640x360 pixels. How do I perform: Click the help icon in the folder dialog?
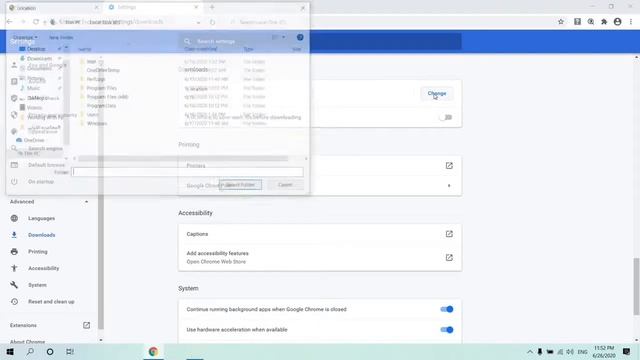300,38
